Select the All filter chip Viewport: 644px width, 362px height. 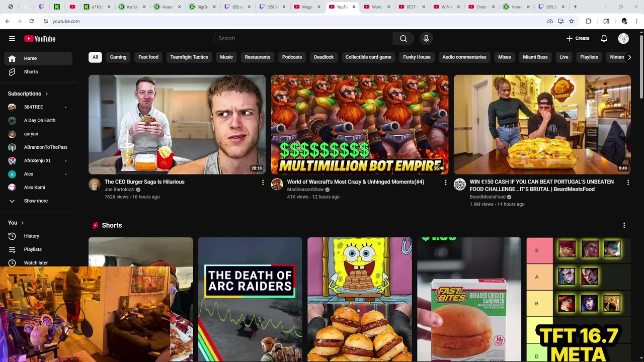coord(95,57)
